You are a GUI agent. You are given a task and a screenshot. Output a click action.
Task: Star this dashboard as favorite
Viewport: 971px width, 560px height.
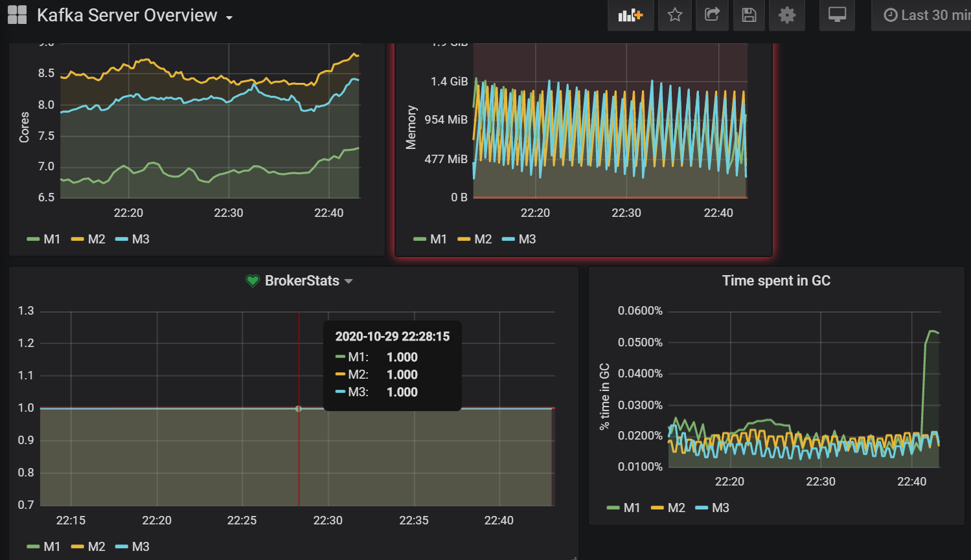tap(675, 15)
